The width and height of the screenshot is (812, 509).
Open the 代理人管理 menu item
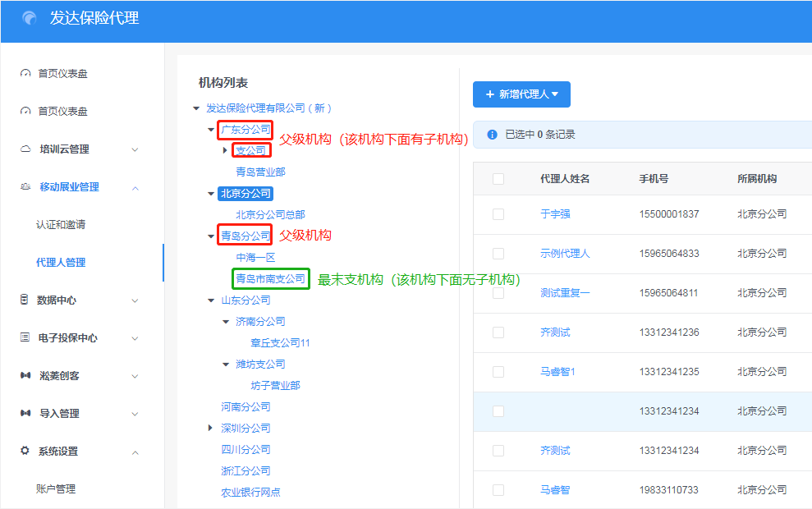pos(61,263)
